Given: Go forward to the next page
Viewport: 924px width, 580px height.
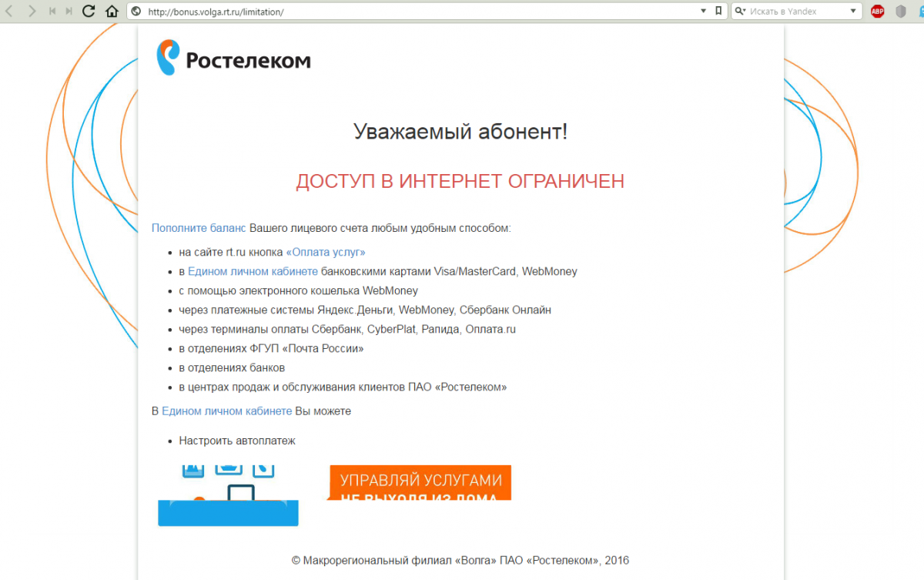Looking at the screenshot, I should [32, 11].
